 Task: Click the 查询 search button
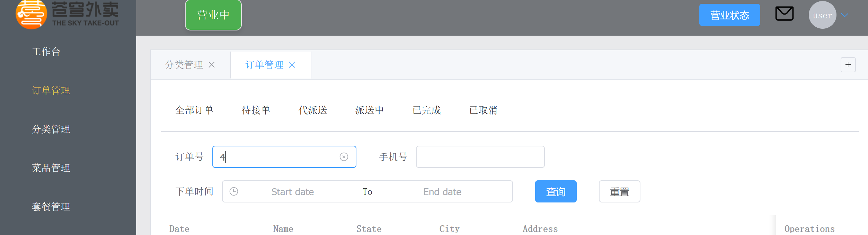click(556, 191)
